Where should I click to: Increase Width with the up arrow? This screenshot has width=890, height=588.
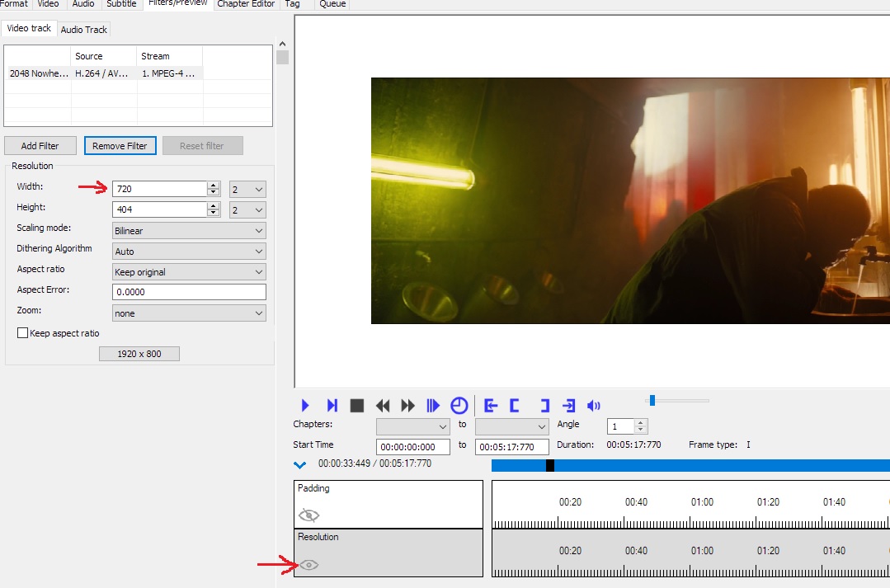(x=214, y=185)
